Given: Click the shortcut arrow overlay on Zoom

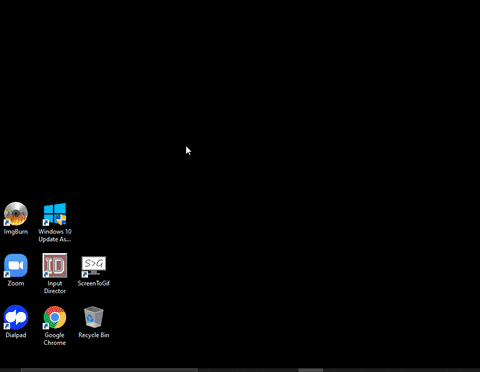Looking at the screenshot, I should point(7,274).
